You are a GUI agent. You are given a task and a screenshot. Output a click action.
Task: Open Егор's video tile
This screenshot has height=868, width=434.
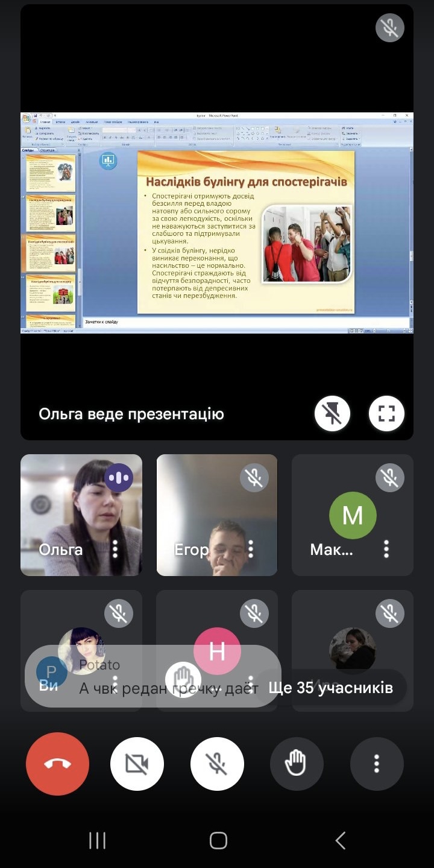point(217,515)
